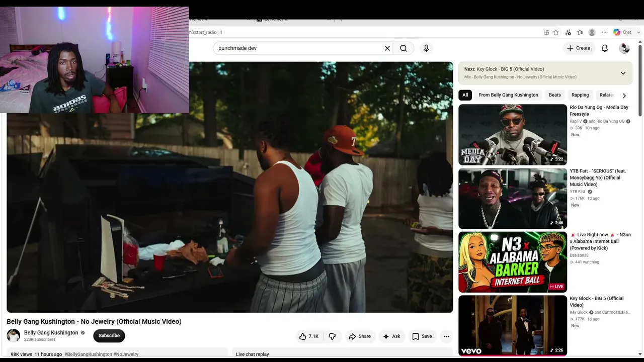Image resolution: width=644 pixels, height=362 pixels.
Task: Open the Belly Gang Kushington channel name link
Action: [x=51, y=333]
